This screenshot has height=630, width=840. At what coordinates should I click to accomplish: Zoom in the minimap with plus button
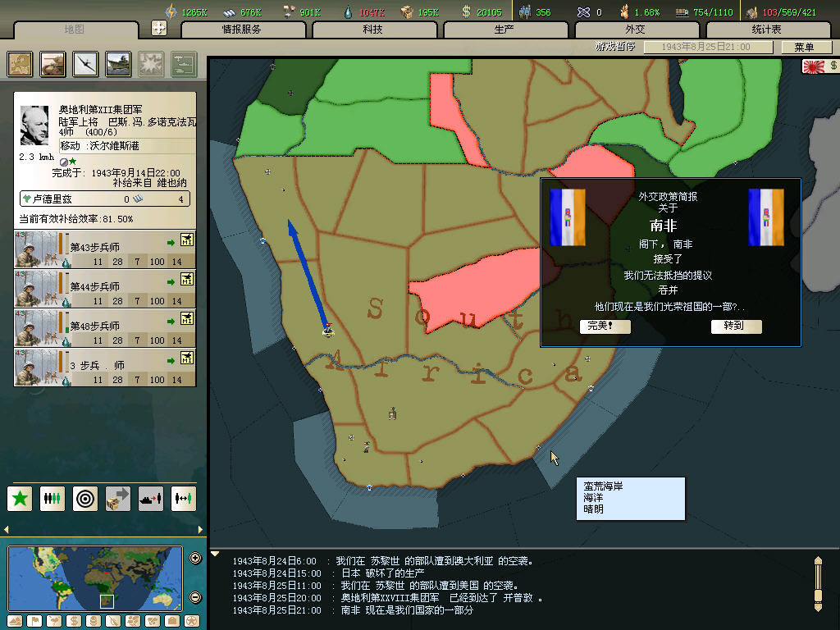[195, 558]
